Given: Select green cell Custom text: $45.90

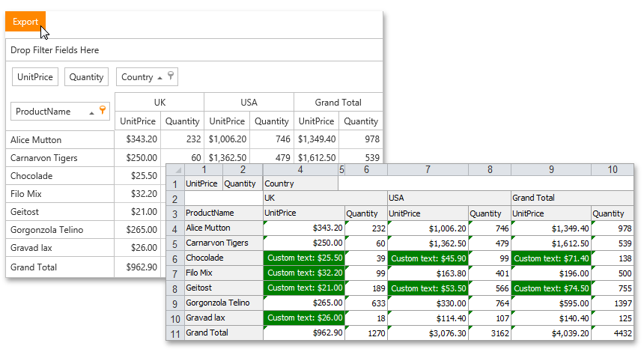Looking at the screenshot, I should pyautogui.click(x=428, y=258).
